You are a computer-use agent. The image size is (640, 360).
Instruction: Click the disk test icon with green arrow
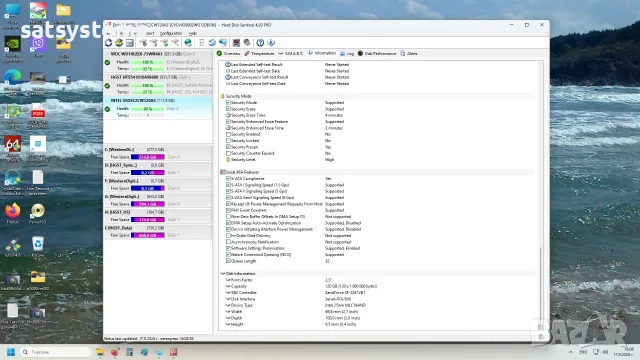coord(164,42)
